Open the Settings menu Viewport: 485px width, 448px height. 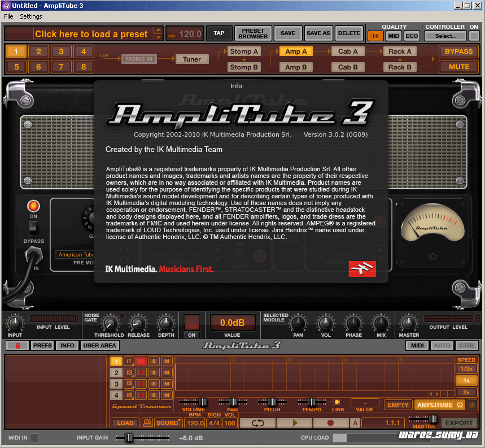click(x=31, y=16)
